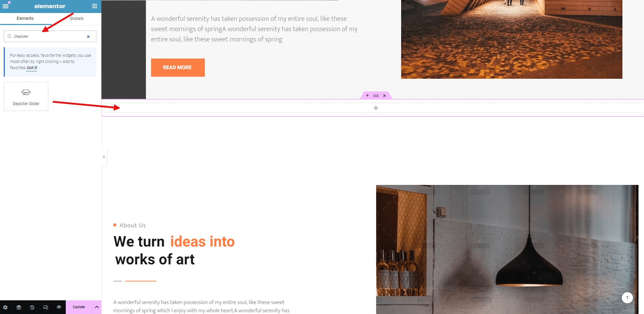Open the widgets grid icon in header
Image resolution: width=644 pixels, height=314 pixels.
[95, 6]
